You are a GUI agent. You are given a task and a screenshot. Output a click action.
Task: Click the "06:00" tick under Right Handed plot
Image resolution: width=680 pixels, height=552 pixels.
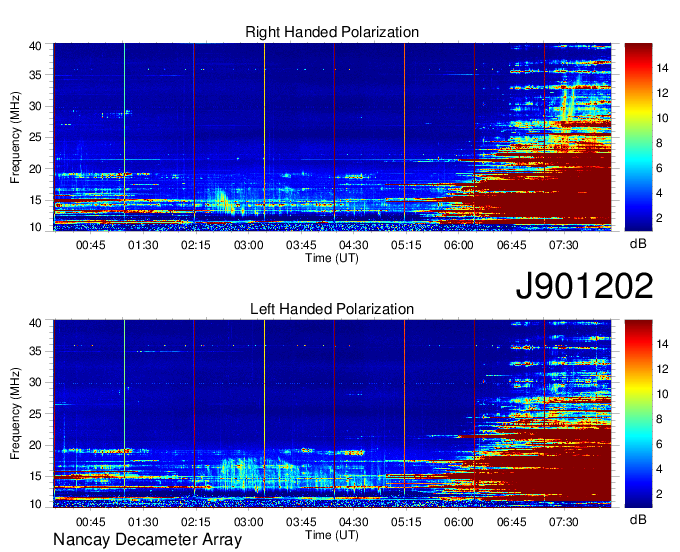point(459,245)
